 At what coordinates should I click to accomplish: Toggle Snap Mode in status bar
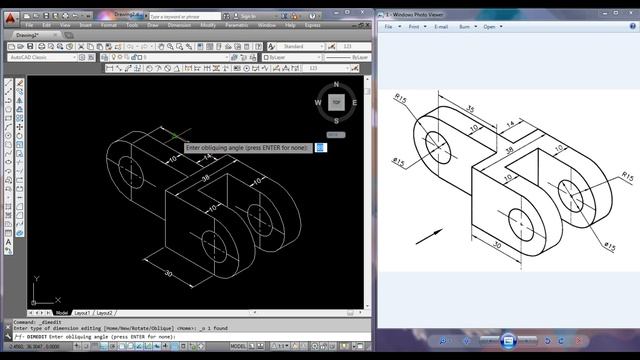[86, 347]
